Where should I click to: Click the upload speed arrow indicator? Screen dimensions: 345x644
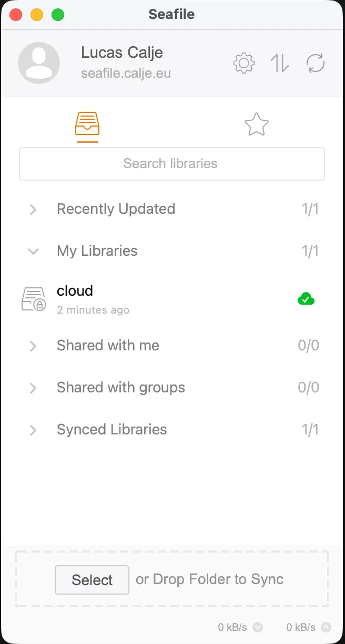pos(326,627)
